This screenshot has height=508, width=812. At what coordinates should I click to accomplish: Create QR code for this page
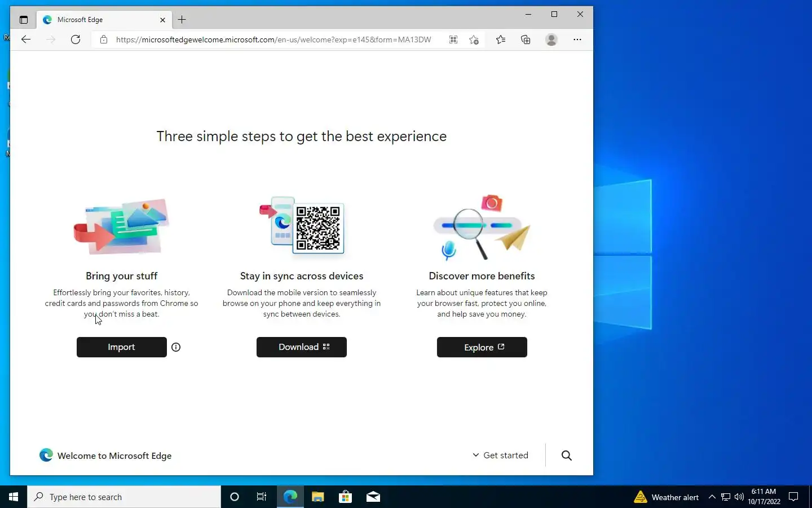click(453, 40)
